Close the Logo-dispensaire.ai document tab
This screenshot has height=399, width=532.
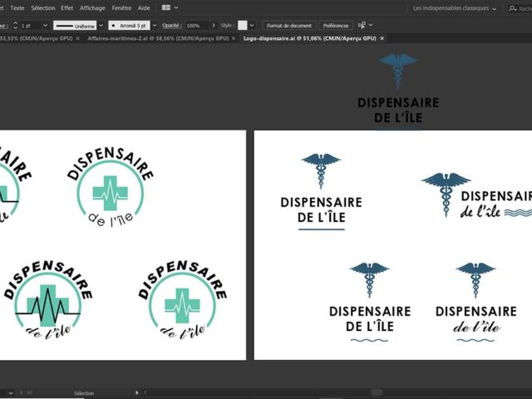pyautogui.click(x=382, y=38)
